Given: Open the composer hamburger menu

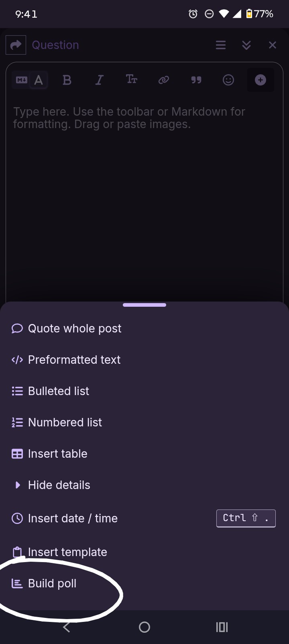Looking at the screenshot, I should click(x=221, y=45).
